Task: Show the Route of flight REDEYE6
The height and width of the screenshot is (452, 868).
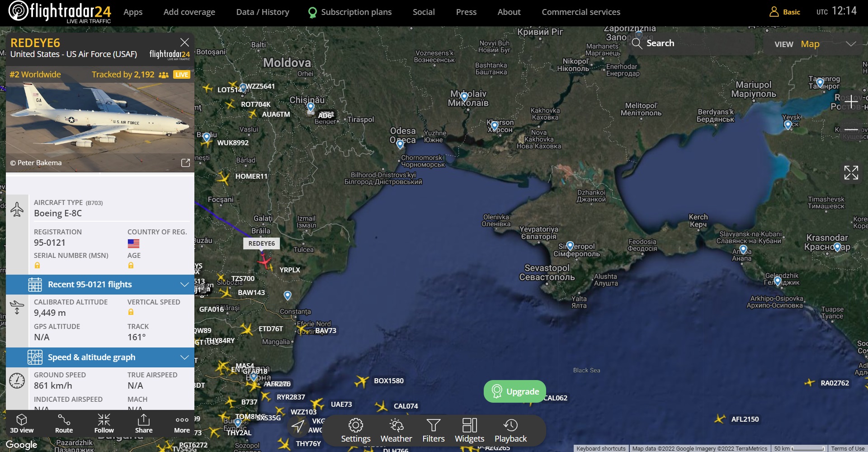Action: (64, 424)
